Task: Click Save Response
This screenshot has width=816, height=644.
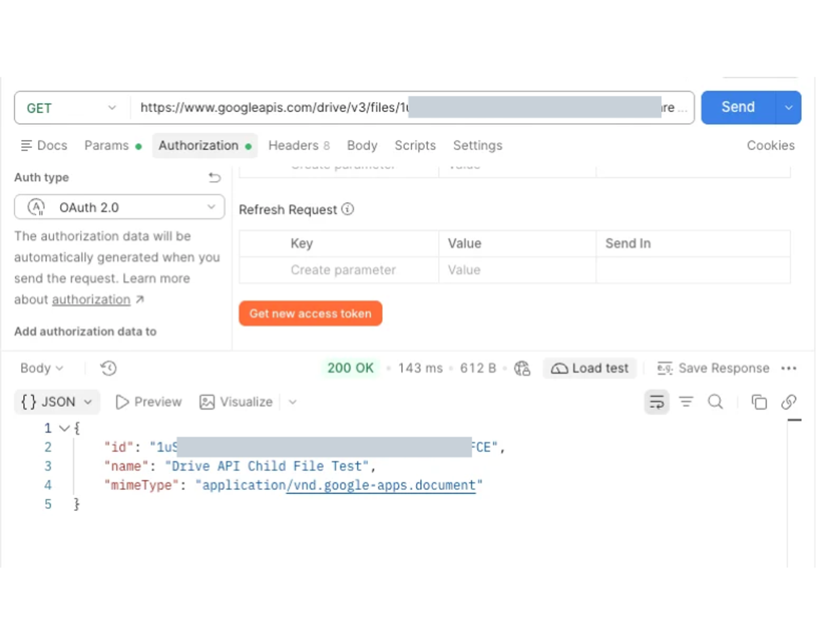Action: pos(713,369)
